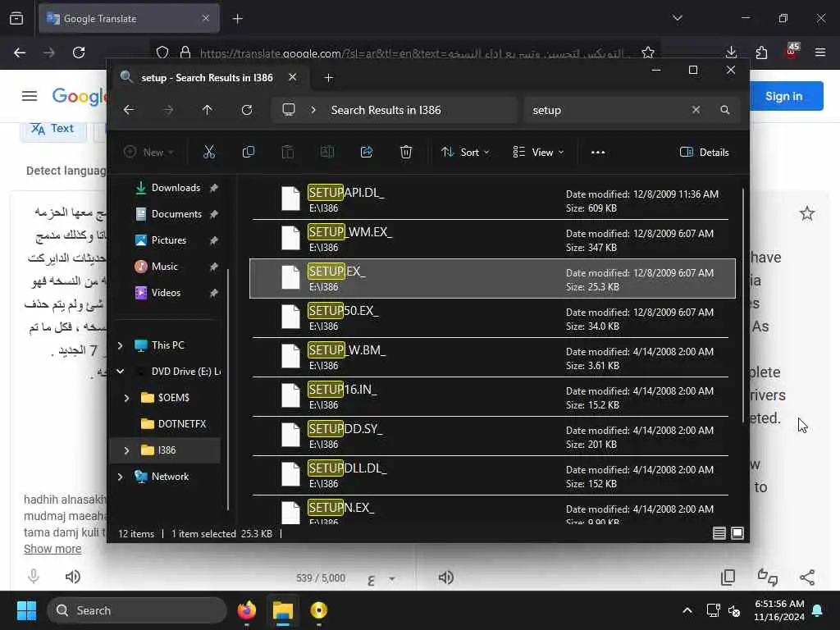Clear the setup search text
The height and width of the screenshot is (630, 840).
click(x=696, y=110)
